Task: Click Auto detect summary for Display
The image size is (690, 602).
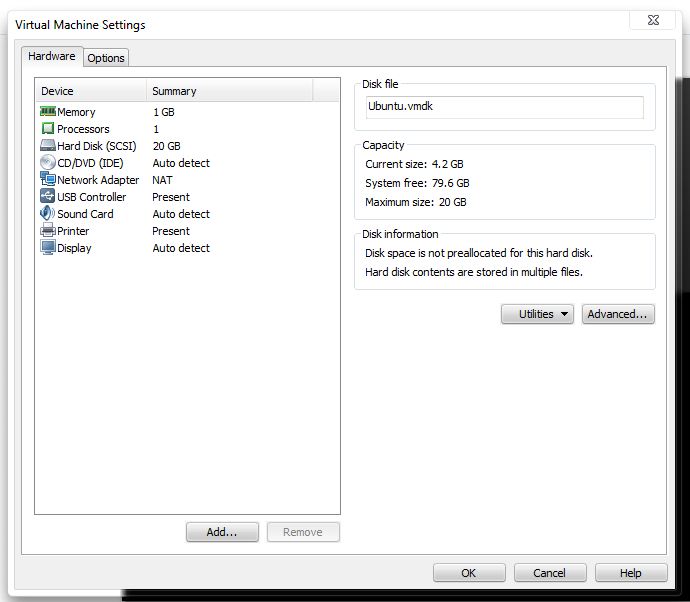Action: click(181, 248)
